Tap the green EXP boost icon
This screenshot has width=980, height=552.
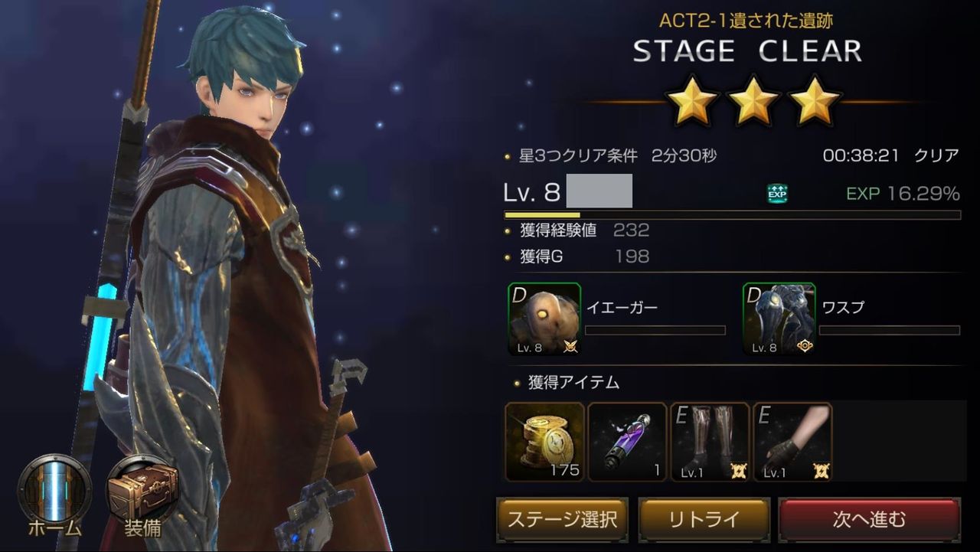(x=777, y=194)
